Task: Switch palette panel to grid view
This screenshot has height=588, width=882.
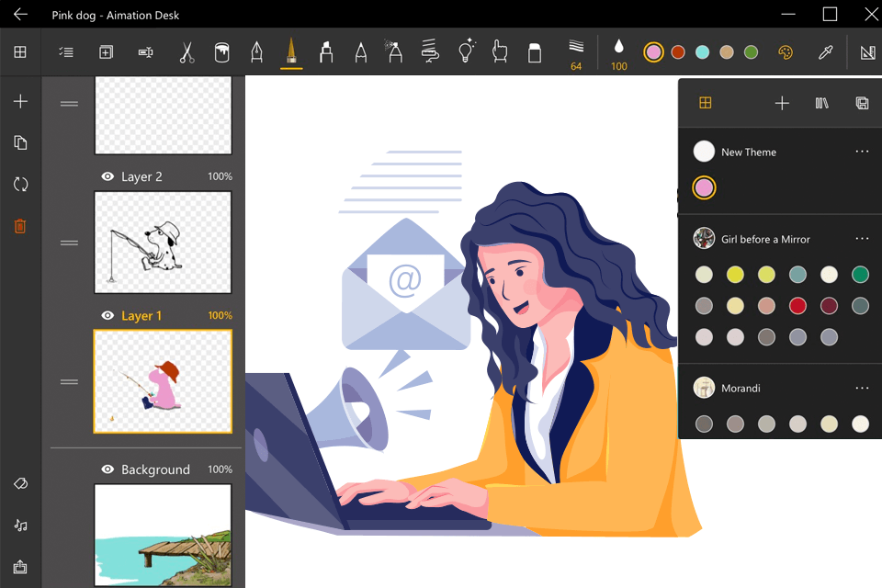Action: click(706, 102)
